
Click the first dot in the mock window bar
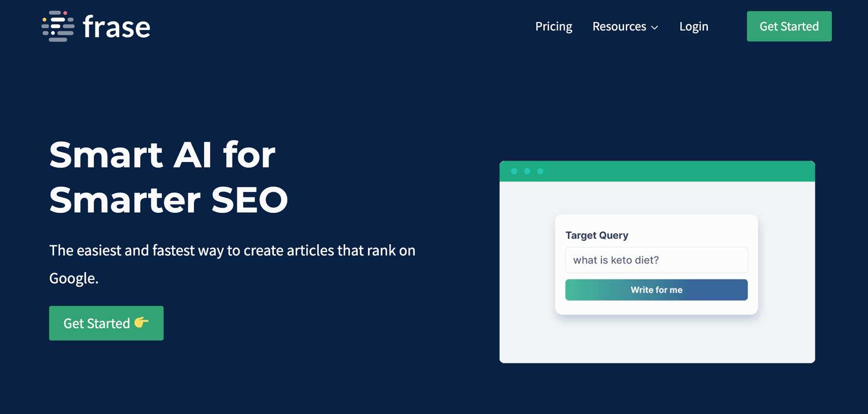pyautogui.click(x=514, y=171)
